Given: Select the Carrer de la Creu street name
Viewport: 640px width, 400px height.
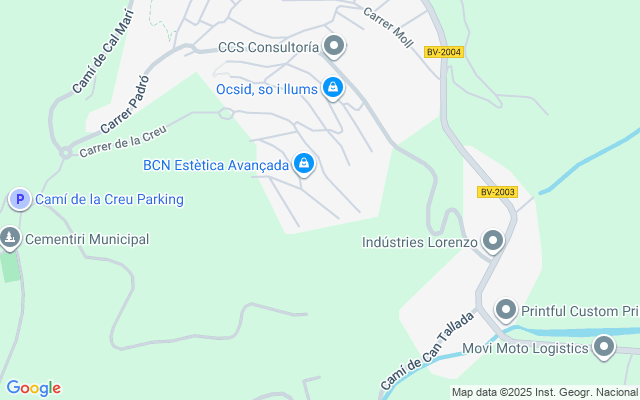Looking at the screenshot, I should [x=123, y=141].
